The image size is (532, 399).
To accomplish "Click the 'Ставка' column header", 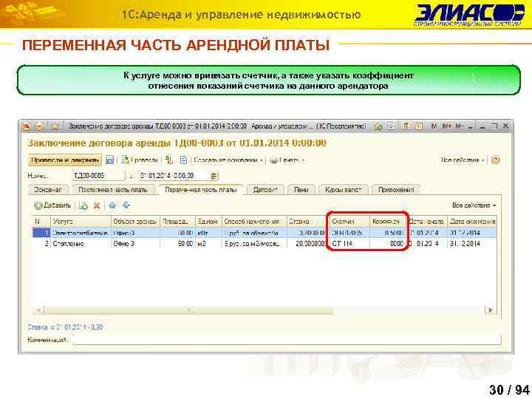I will pyautogui.click(x=307, y=221).
